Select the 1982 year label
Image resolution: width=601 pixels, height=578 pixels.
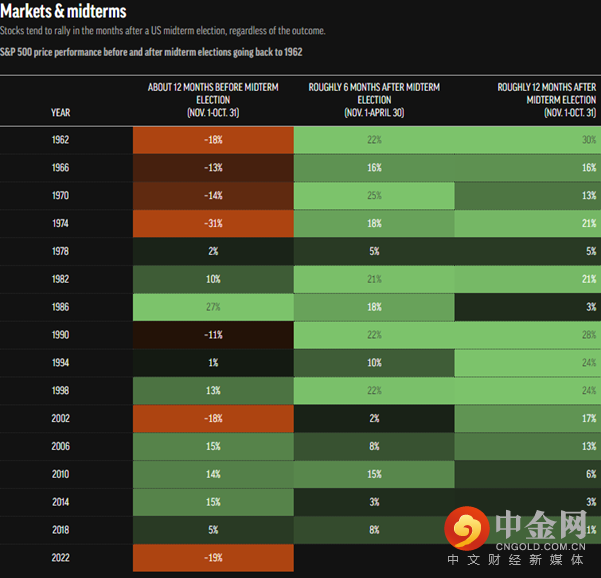[61, 279]
